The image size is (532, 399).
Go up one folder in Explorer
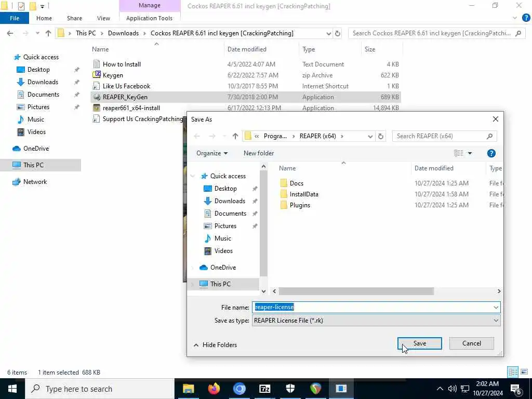[48, 33]
